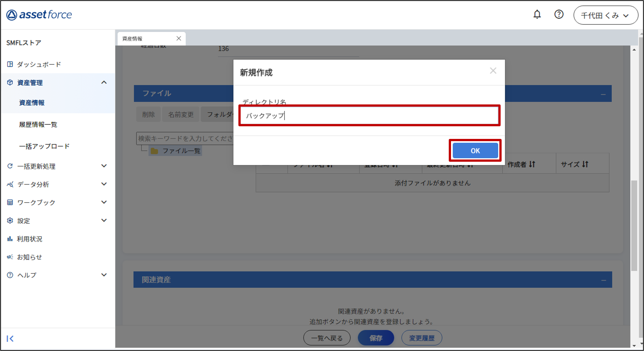Click the OK button in the dialog

point(475,151)
